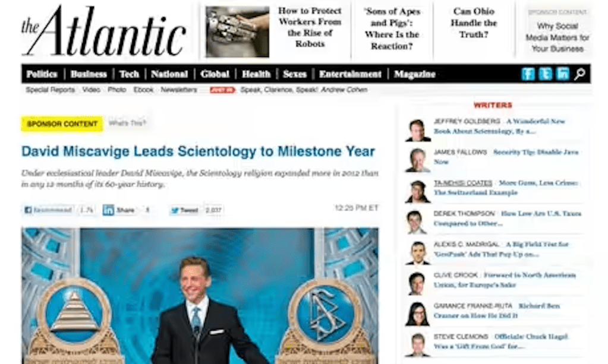Open David Miscavige Leads Scientology headline
The image size is (608, 364).
click(198, 151)
